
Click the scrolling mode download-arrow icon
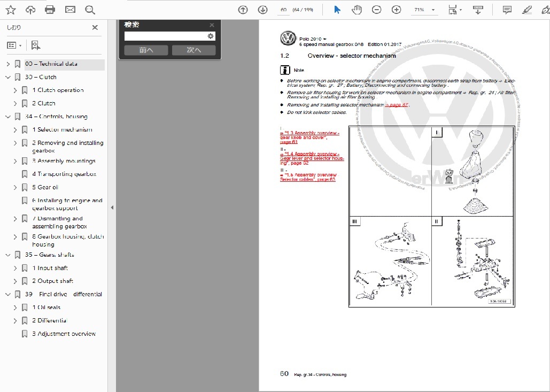478,10
